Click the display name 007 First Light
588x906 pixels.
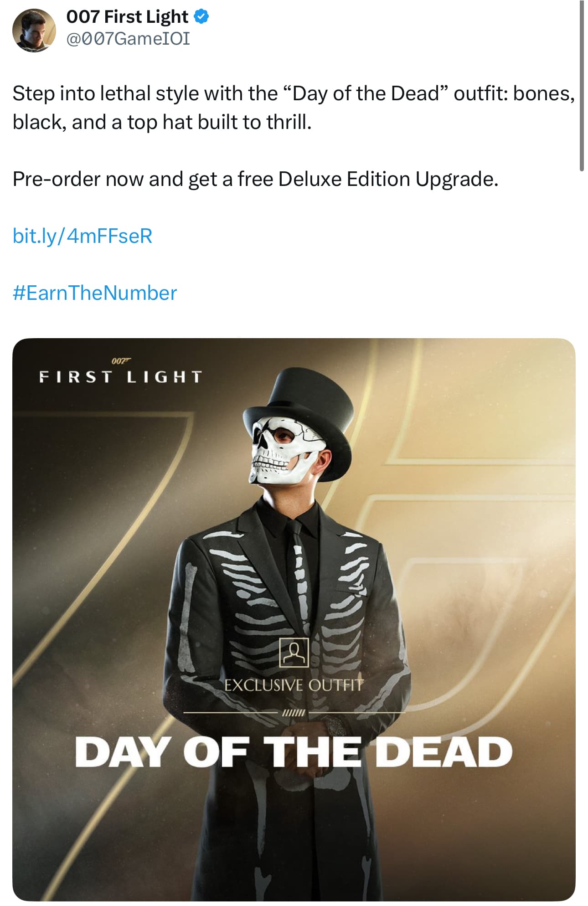(x=127, y=17)
